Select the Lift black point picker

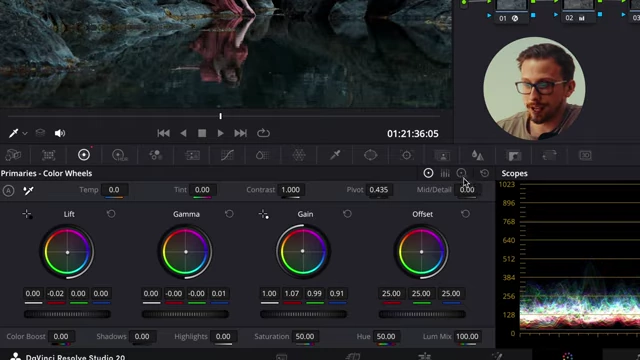pos(27,214)
